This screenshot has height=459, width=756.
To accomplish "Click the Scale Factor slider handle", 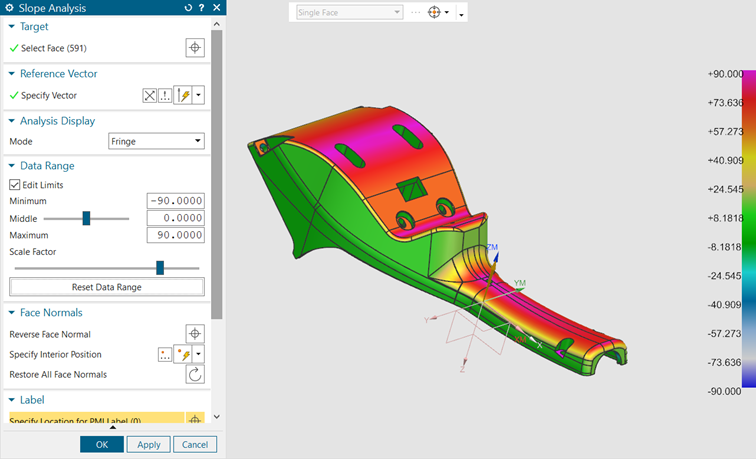I will [160, 267].
